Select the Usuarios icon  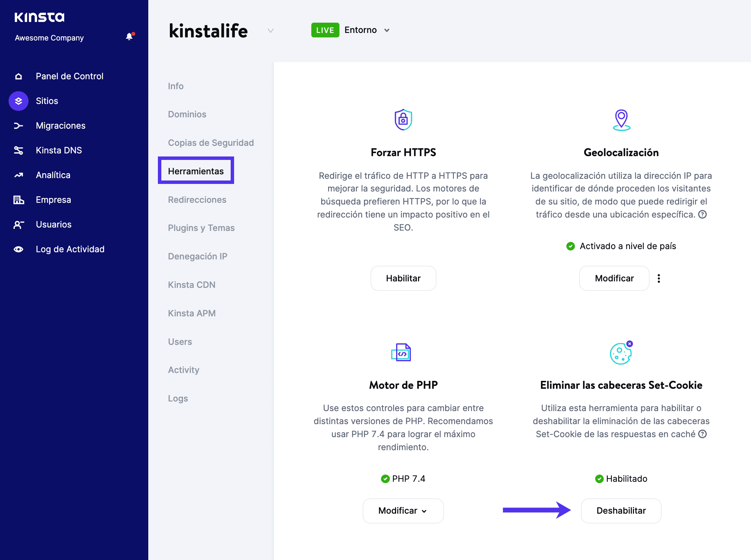[x=19, y=224]
